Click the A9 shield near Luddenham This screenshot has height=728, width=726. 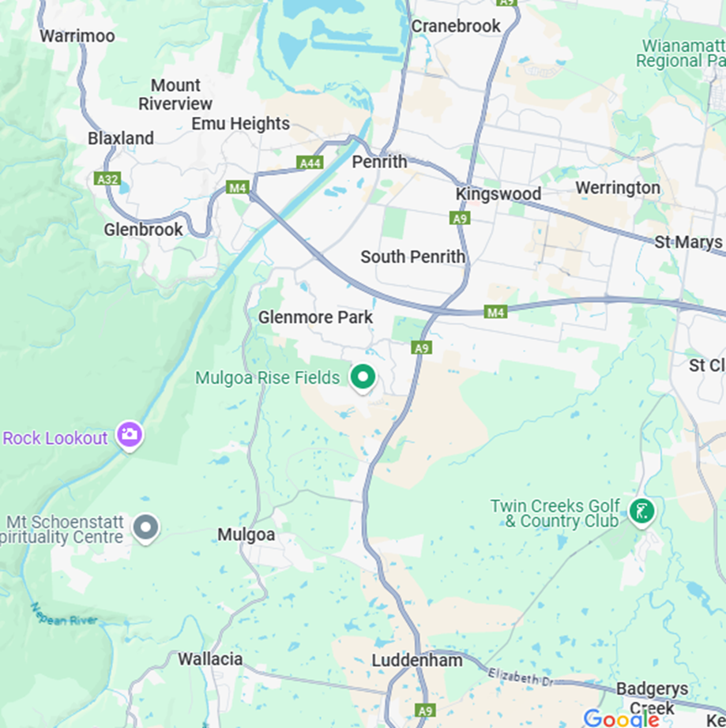point(425,711)
